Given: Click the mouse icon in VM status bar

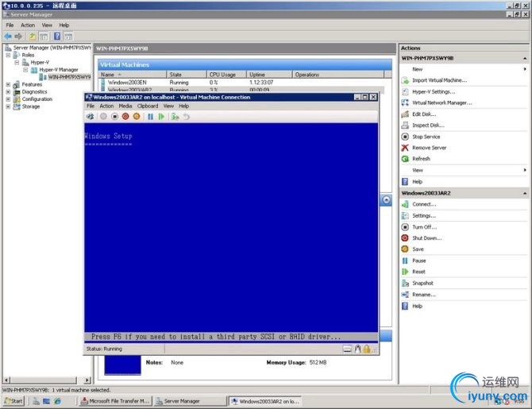Looking at the screenshot, I should (357, 349).
